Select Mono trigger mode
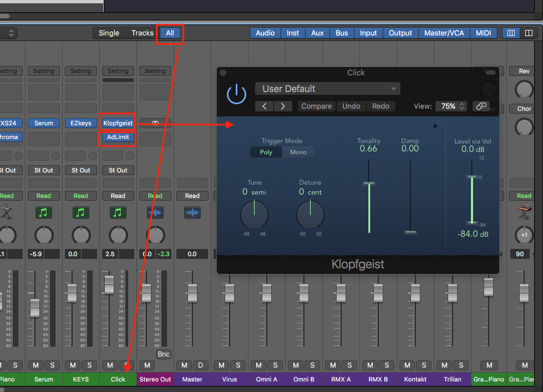The height and width of the screenshot is (392, 543). 298,152
